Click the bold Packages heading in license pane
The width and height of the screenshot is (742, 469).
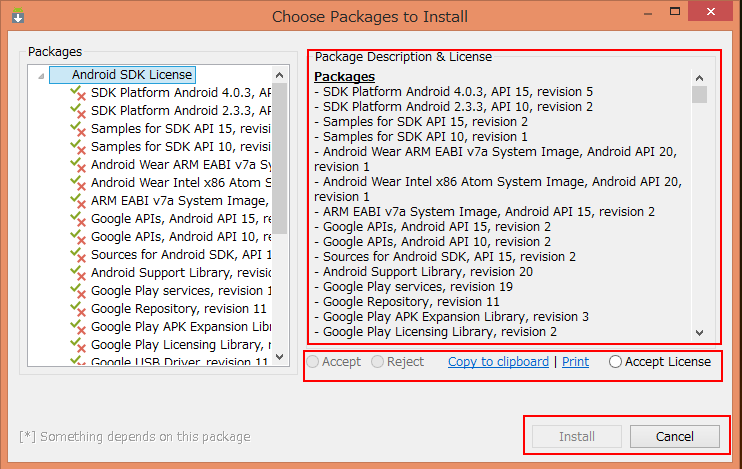344,77
